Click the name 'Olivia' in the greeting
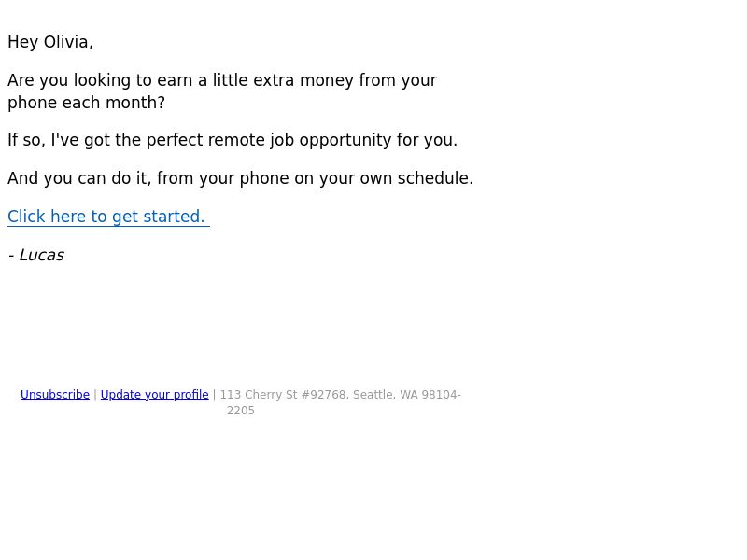This screenshot has width=747, height=560. (x=66, y=42)
